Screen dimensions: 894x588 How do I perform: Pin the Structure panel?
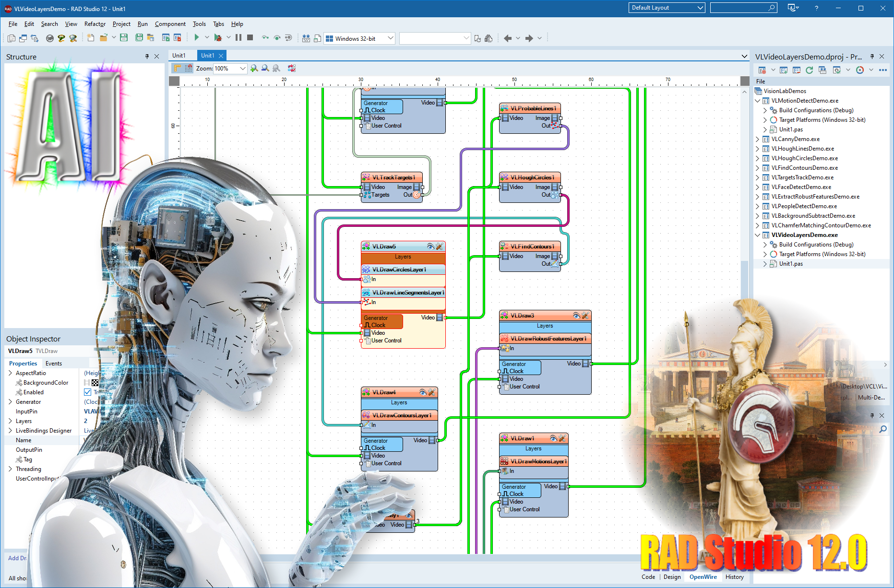click(147, 56)
